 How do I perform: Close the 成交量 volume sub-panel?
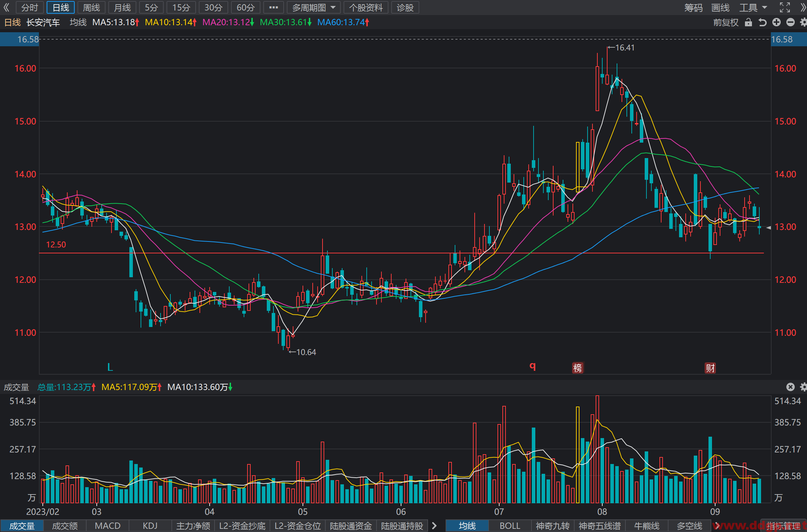pos(791,387)
